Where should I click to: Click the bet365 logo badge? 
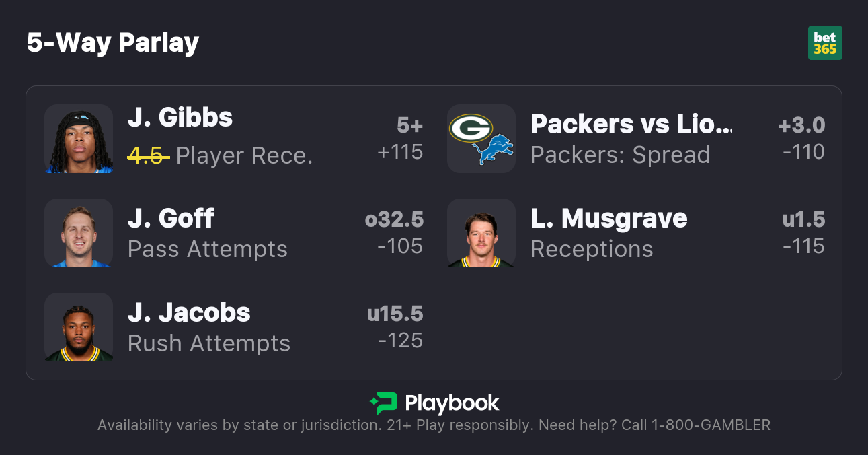tap(824, 43)
